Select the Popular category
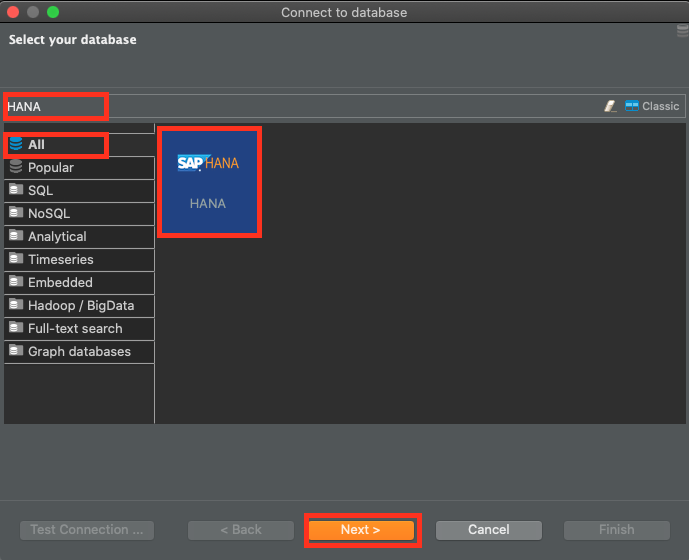The width and height of the screenshot is (689, 560). 79,167
